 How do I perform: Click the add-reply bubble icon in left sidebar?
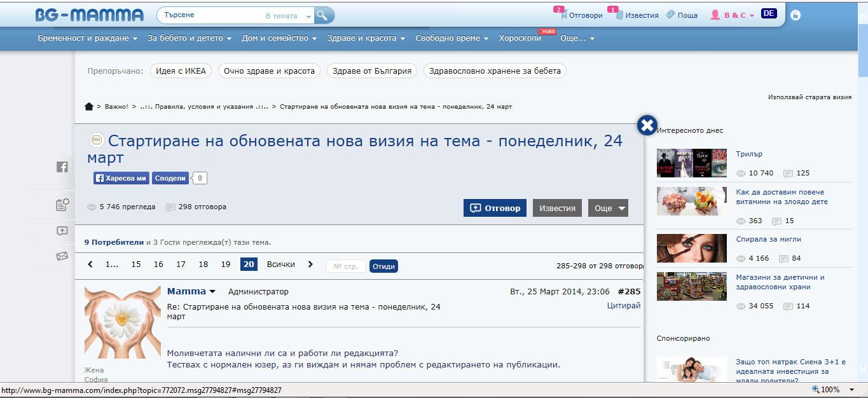pyautogui.click(x=62, y=231)
